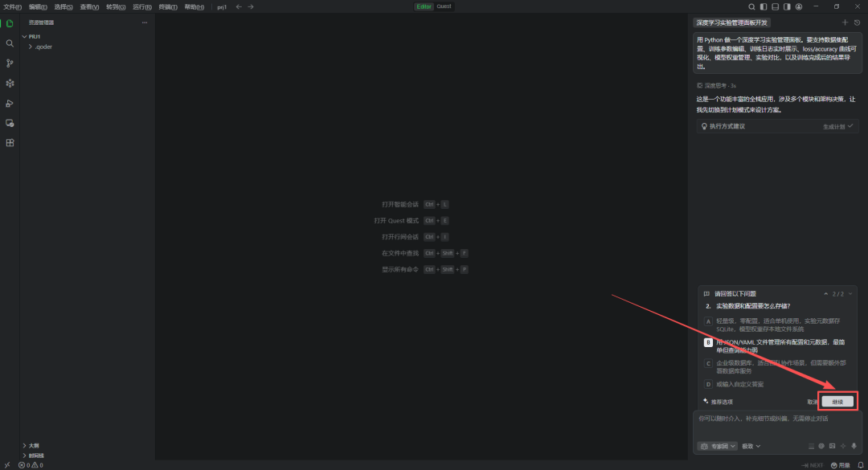This screenshot has height=470, width=868.
Task: Click the account avatar icon in title bar
Action: pyautogui.click(x=798, y=6)
